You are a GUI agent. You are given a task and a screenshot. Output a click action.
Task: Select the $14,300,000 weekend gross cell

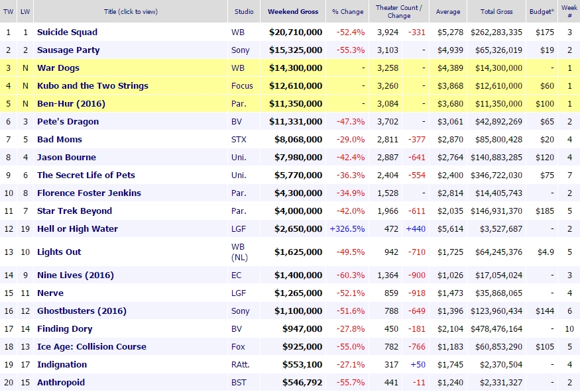click(296, 68)
